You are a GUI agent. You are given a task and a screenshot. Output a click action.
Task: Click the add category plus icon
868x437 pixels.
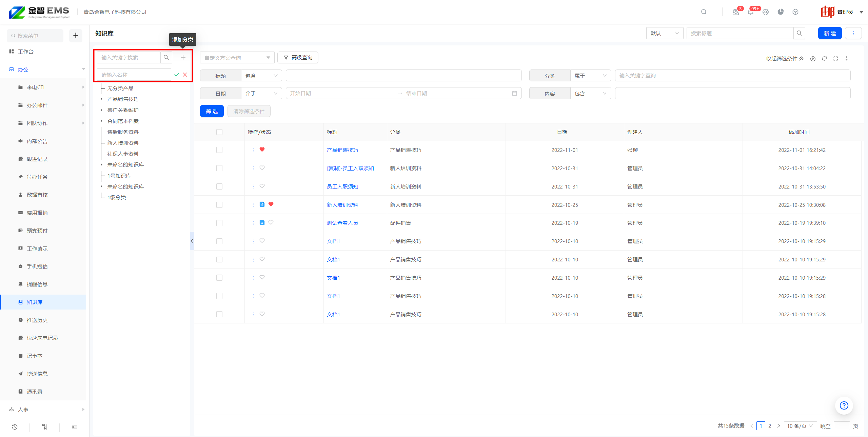(x=183, y=58)
